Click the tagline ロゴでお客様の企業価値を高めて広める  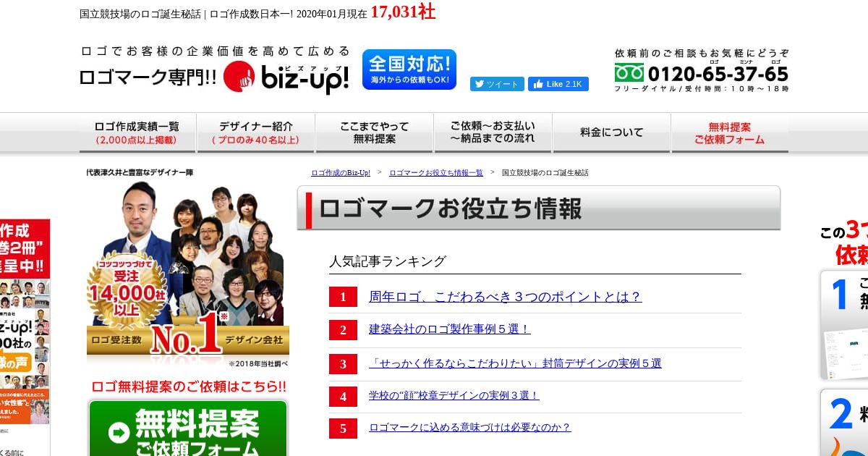coord(215,51)
